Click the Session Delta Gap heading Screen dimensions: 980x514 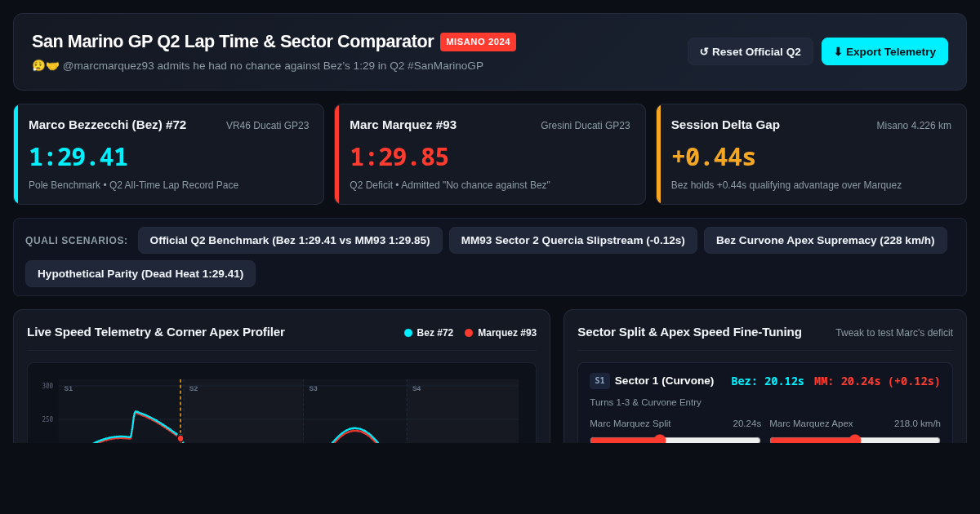pos(725,125)
